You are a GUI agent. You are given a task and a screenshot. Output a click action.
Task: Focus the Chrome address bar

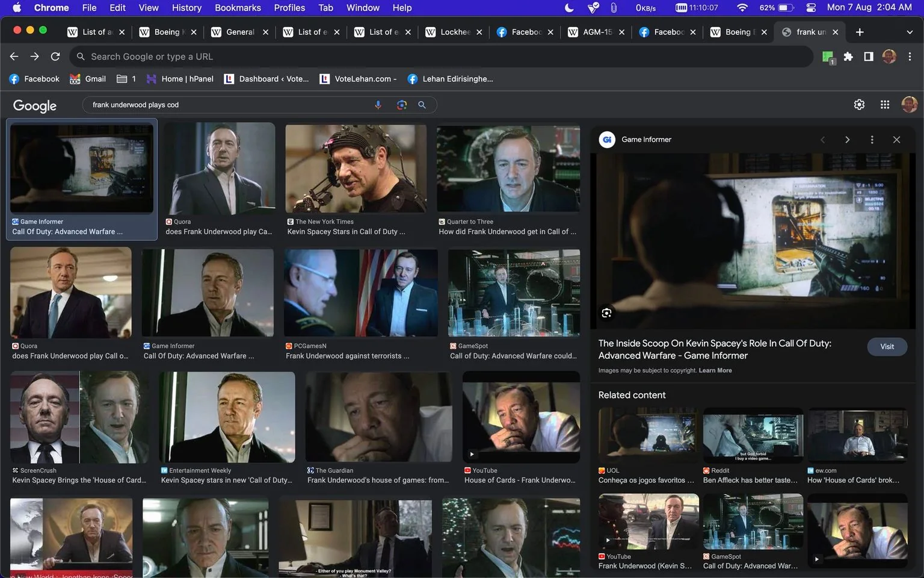pos(442,57)
